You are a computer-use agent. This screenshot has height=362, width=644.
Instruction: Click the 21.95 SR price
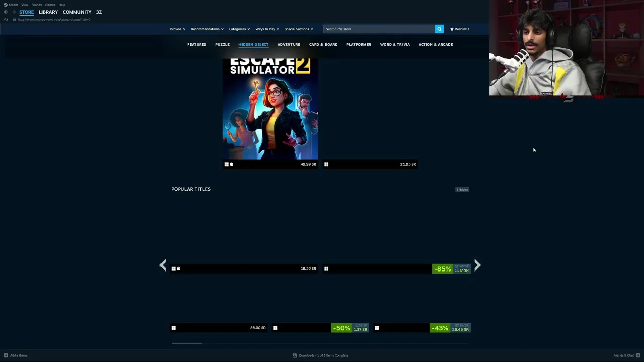click(408, 164)
